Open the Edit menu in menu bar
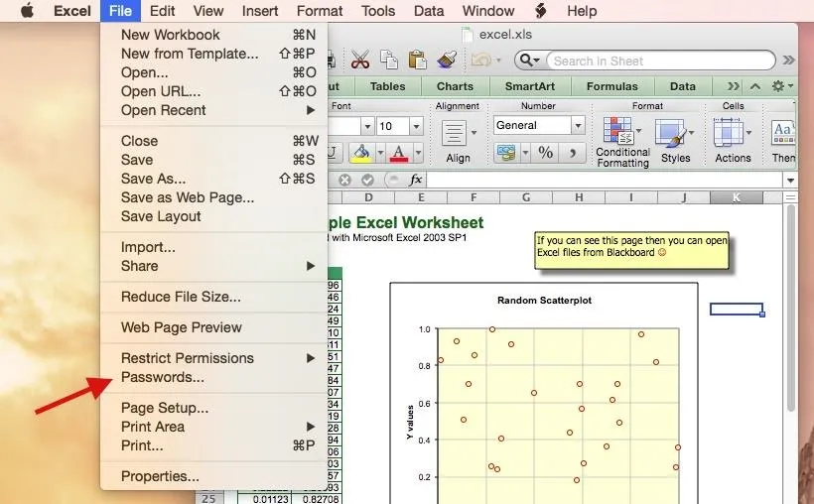Screen dimensions: 814x504 click(162, 10)
